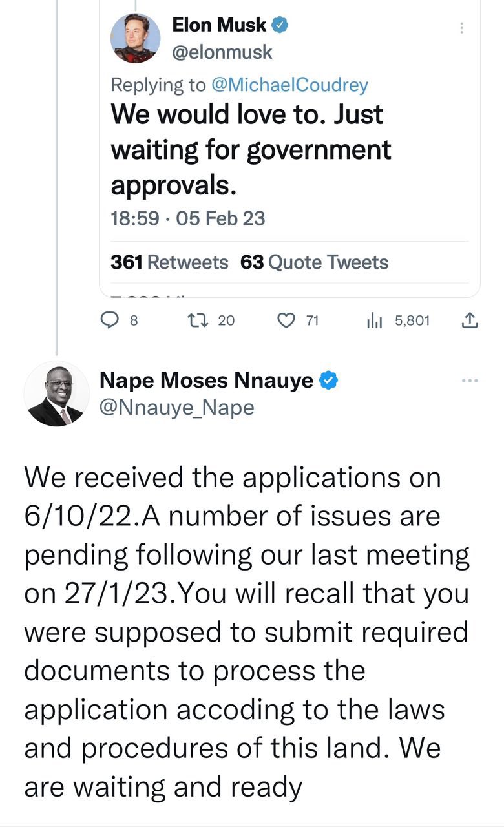This screenshot has height=827, width=504.
Task: Click the Elon Musk display name
Action: (x=219, y=25)
